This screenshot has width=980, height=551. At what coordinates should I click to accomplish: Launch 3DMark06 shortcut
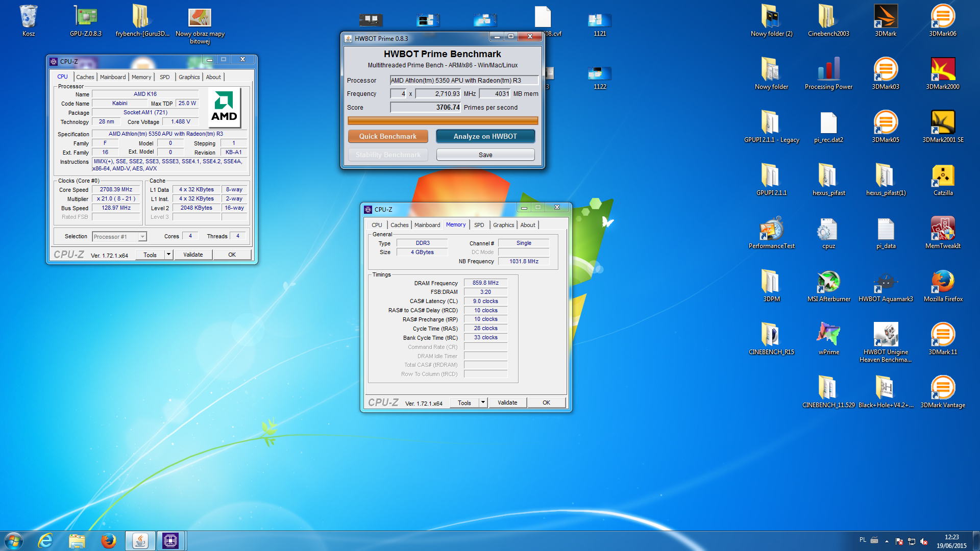pos(943,21)
